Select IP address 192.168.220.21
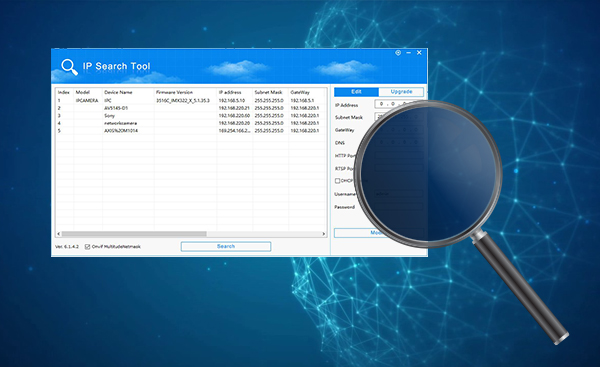The image size is (600, 367). [x=234, y=108]
